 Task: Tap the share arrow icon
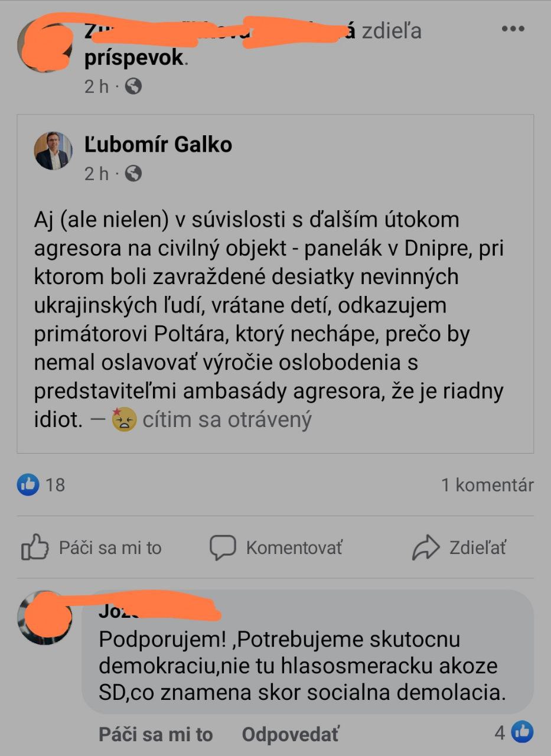tap(426, 548)
